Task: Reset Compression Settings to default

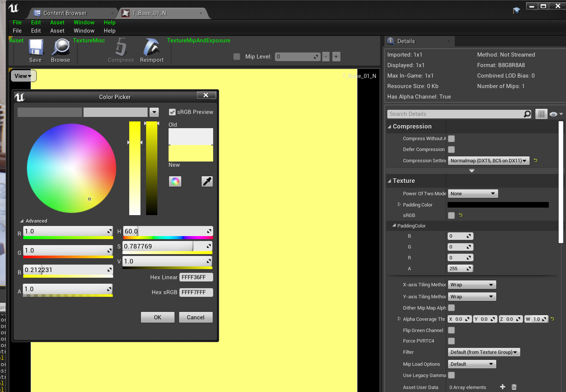Action: click(536, 160)
